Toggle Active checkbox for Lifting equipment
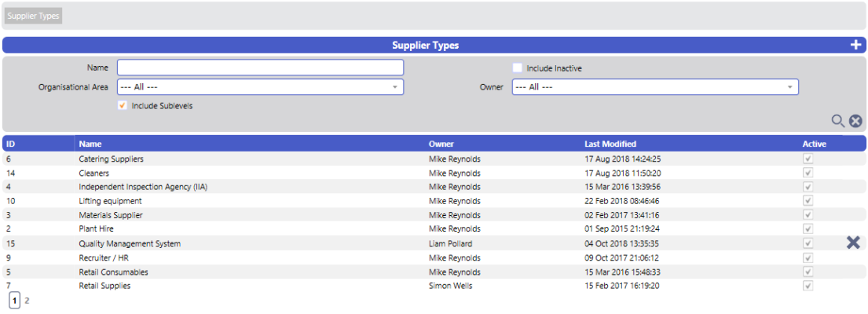868x314 pixels. pos(808,200)
